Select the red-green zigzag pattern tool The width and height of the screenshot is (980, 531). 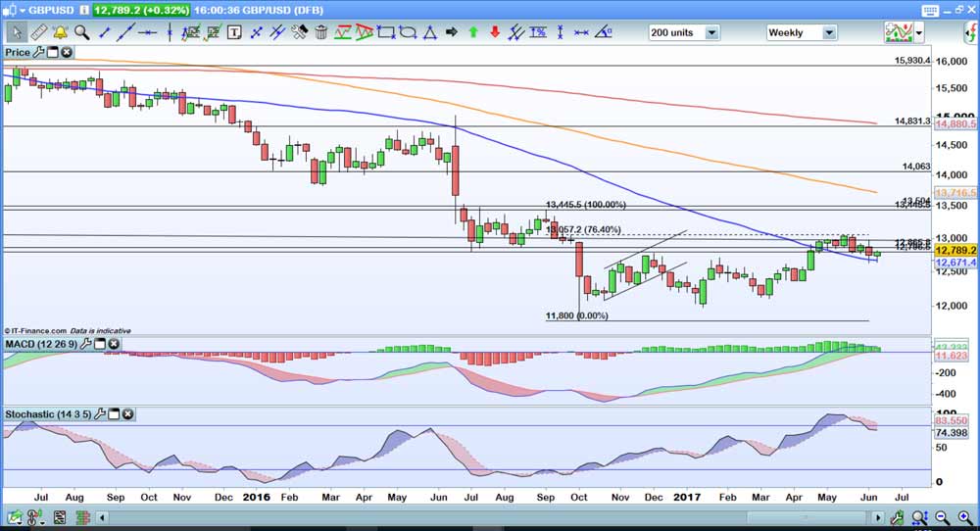(x=342, y=32)
